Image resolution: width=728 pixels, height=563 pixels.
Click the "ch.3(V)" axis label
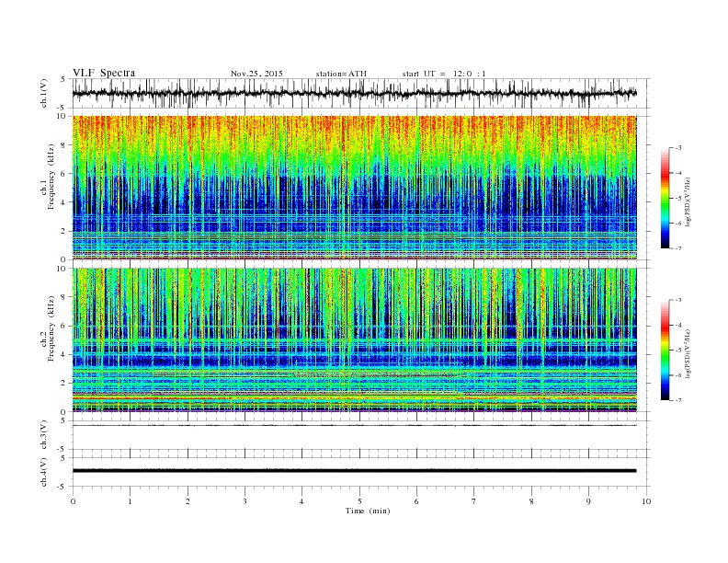[44, 435]
